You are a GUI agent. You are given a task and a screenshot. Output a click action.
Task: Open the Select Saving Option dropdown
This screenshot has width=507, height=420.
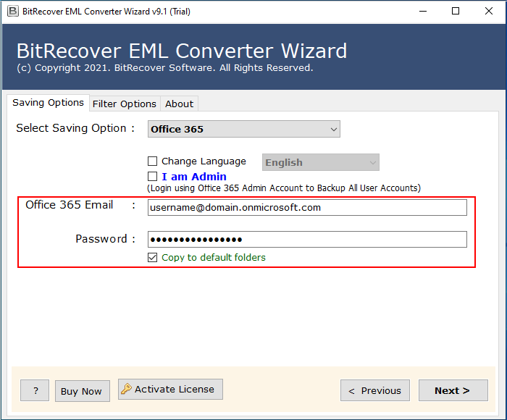(244, 130)
